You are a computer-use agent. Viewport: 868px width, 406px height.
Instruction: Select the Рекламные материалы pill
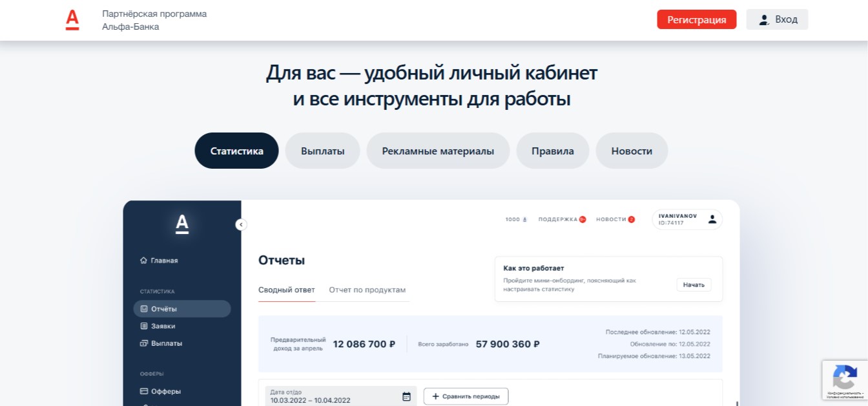(x=438, y=150)
